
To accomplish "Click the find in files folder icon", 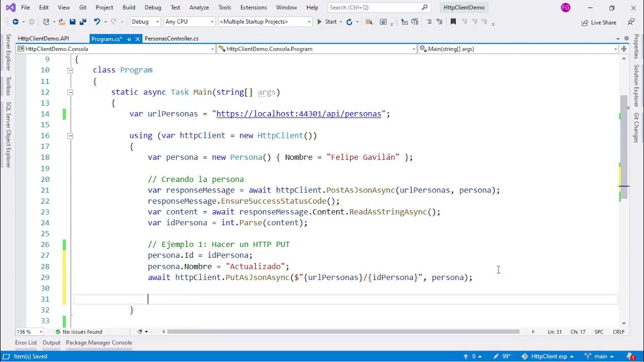I will click(369, 22).
